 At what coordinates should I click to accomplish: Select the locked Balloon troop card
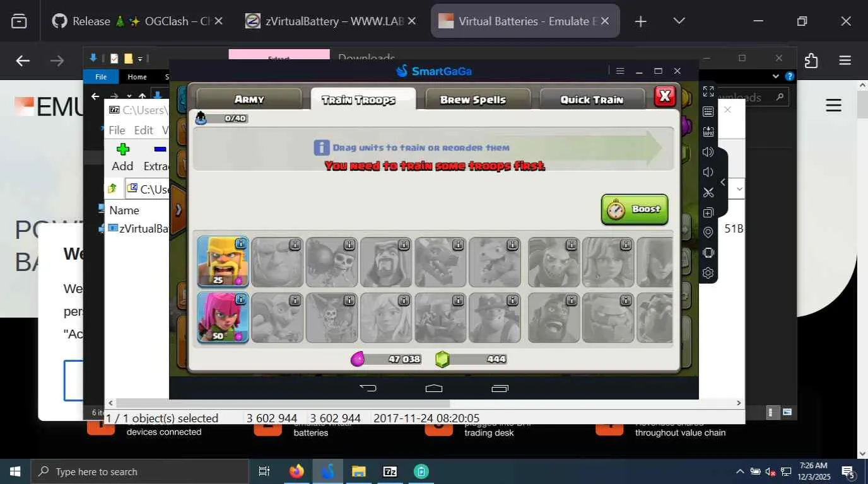(332, 317)
